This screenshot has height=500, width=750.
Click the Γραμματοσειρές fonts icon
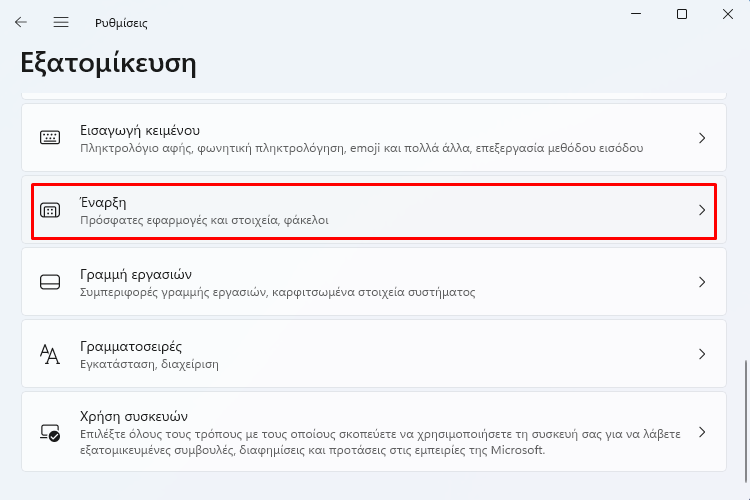click(50, 354)
